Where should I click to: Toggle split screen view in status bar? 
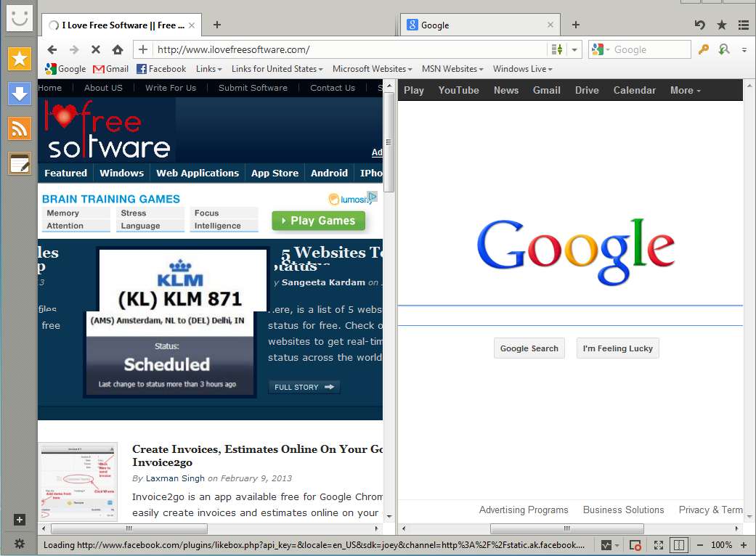click(x=679, y=545)
